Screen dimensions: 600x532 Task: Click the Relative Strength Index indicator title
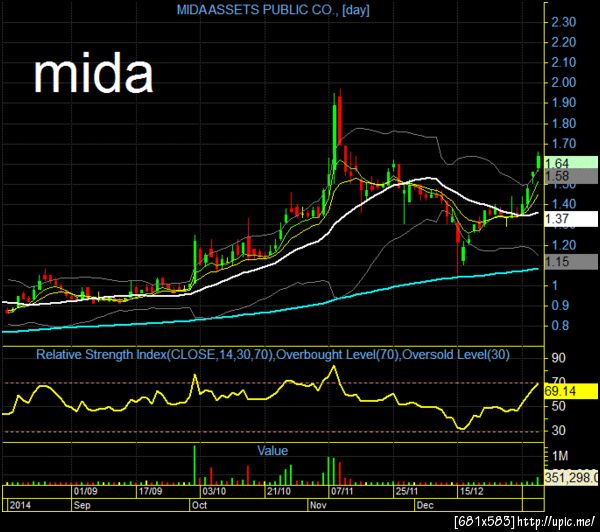[x=272, y=354]
